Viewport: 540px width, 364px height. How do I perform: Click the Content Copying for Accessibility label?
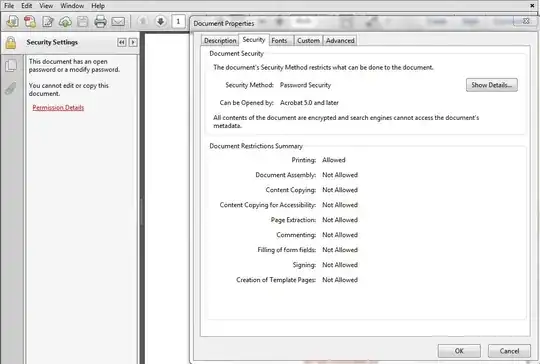point(268,205)
